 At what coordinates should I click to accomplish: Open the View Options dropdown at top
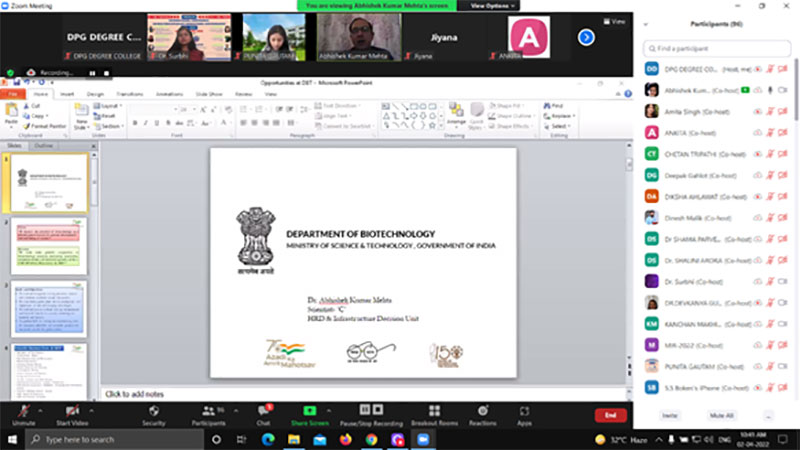[x=492, y=6]
